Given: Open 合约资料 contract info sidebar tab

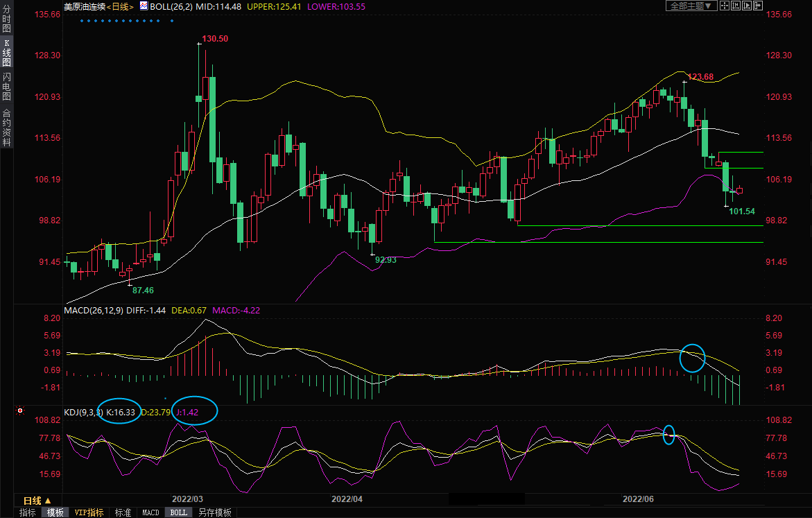Looking at the screenshot, I should [6, 127].
